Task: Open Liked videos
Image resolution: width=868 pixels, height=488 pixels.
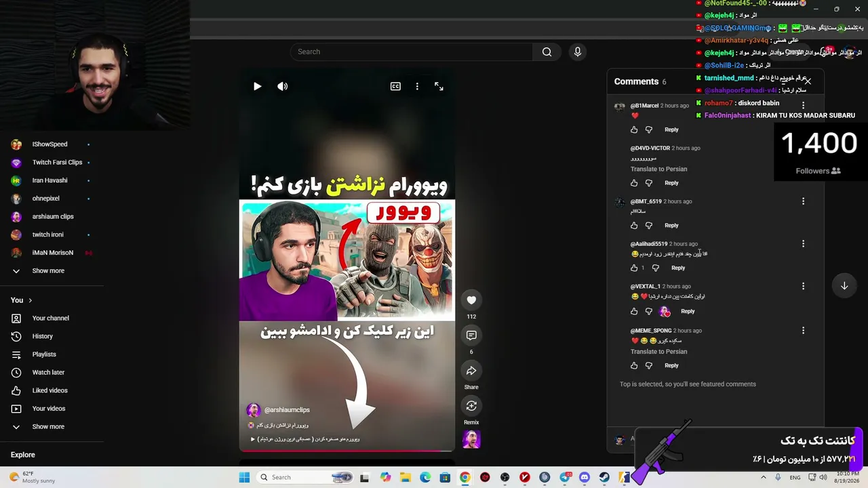Action: 52,390
